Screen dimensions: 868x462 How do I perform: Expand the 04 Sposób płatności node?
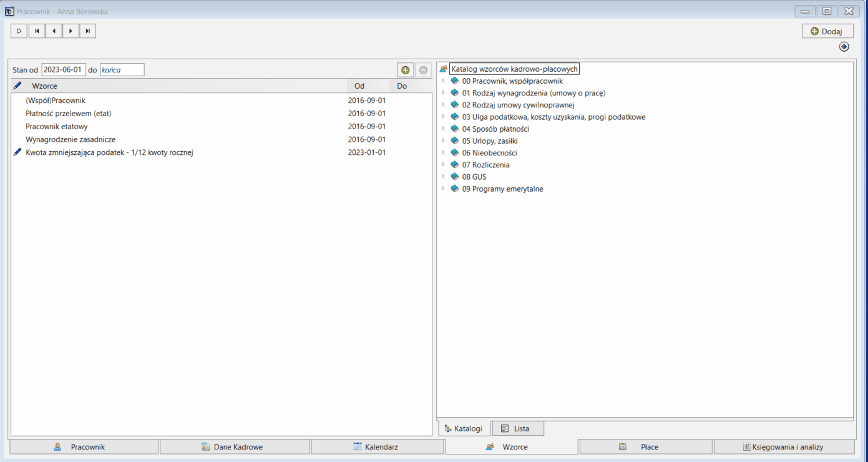tap(443, 129)
